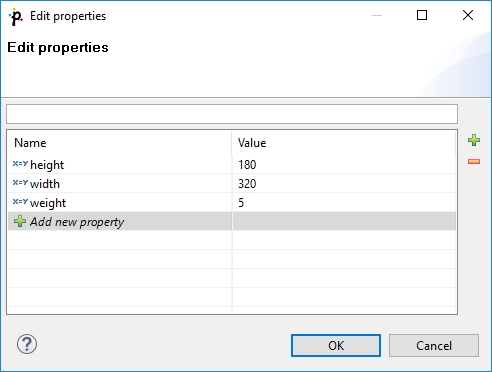The width and height of the screenshot is (492, 372).
Task: Click the red minus remove property icon
Action: (474, 162)
